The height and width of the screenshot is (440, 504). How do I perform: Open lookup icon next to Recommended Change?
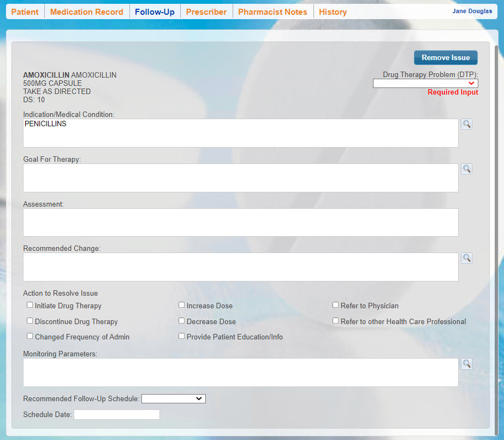pyautogui.click(x=466, y=258)
